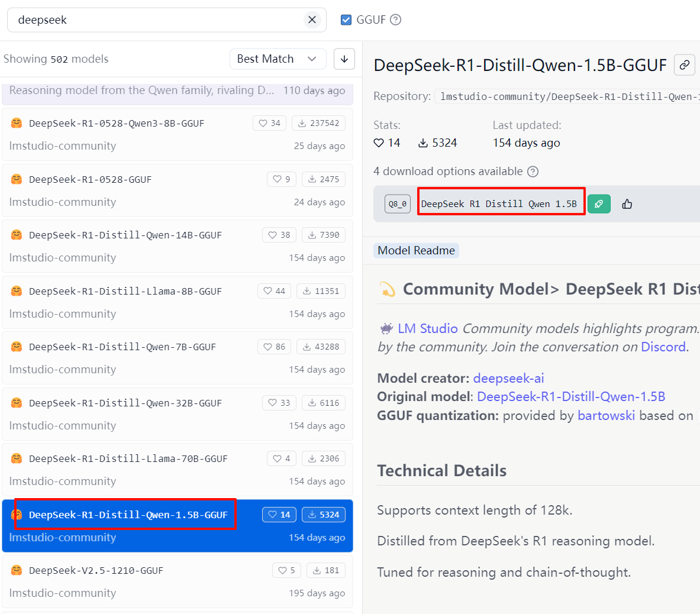
Task: Clear the deepseek search query
Action: [312, 20]
